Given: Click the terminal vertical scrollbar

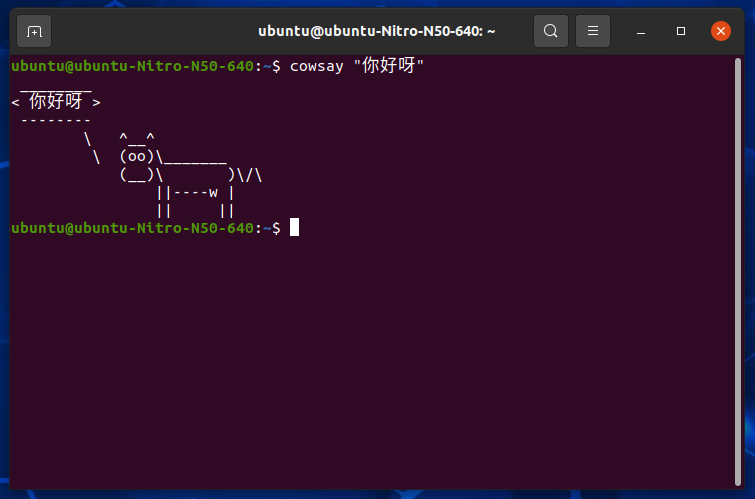Looking at the screenshot, I should point(738,272).
